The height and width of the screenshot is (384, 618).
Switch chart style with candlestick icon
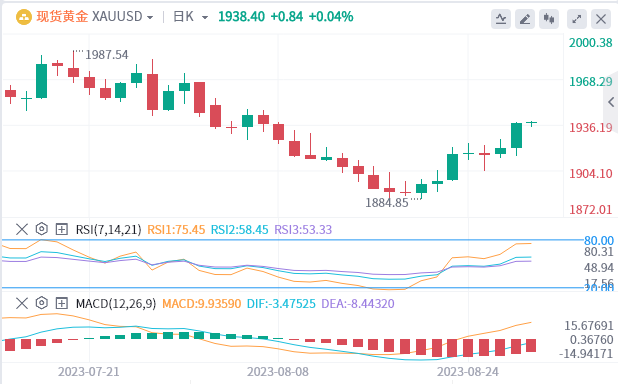[x=549, y=19]
